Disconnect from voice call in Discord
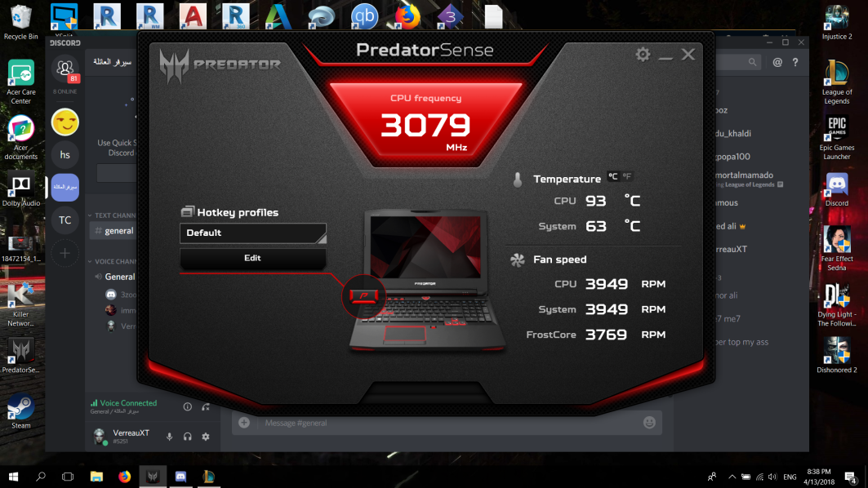 (x=206, y=406)
